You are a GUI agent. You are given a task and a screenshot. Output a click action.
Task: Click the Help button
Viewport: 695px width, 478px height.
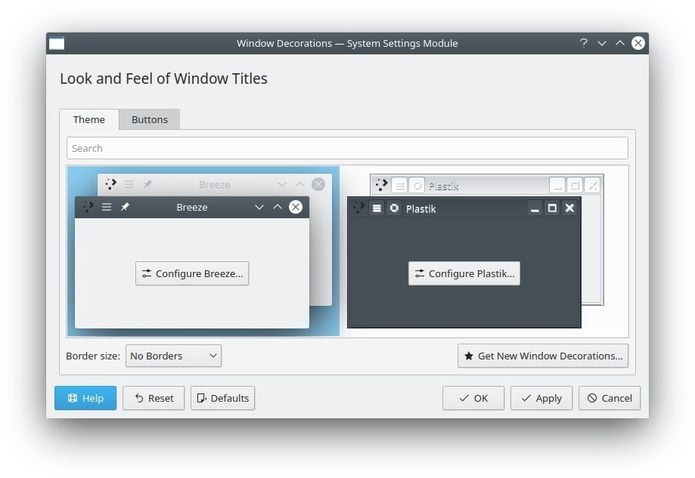[86, 398]
